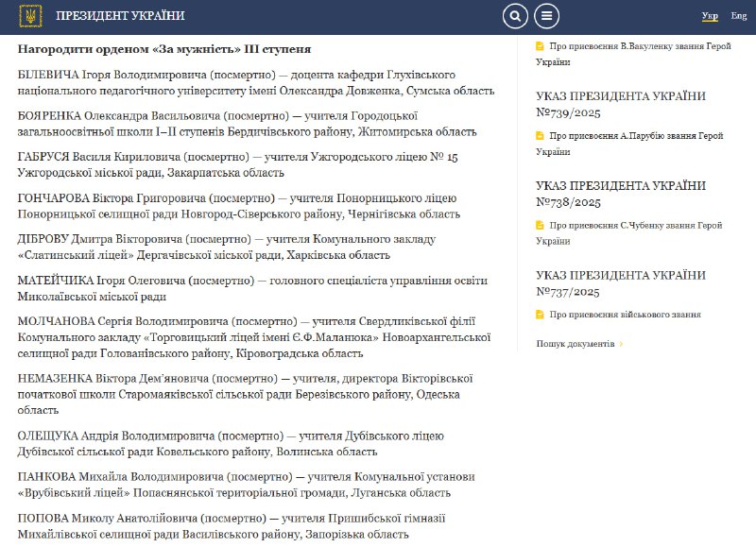Image resolution: width=756 pixels, height=547 pixels.
Task: Go to ПРЕЗИДЕНТ УКРАЇНИ home title
Action: pyautogui.click(x=120, y=16)
